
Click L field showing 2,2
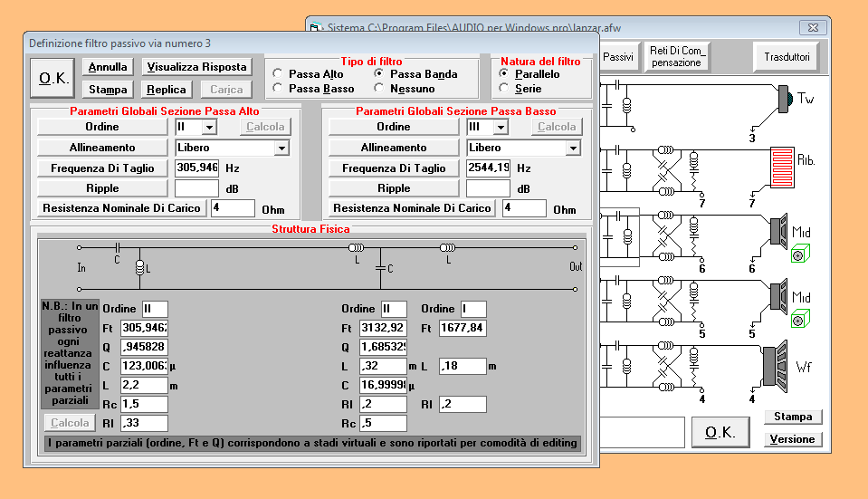[x=144, y=385]
